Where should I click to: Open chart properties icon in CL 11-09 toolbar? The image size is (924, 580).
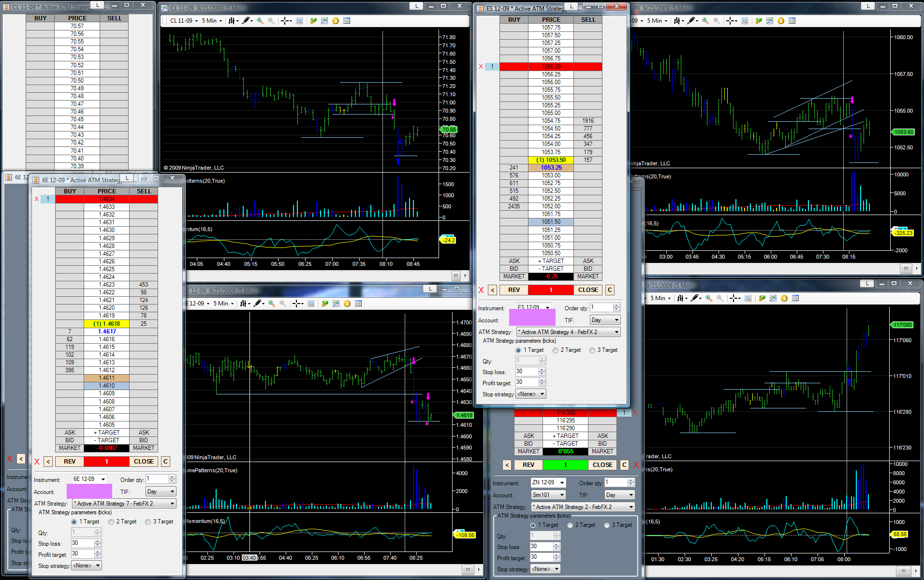point(347,21)
